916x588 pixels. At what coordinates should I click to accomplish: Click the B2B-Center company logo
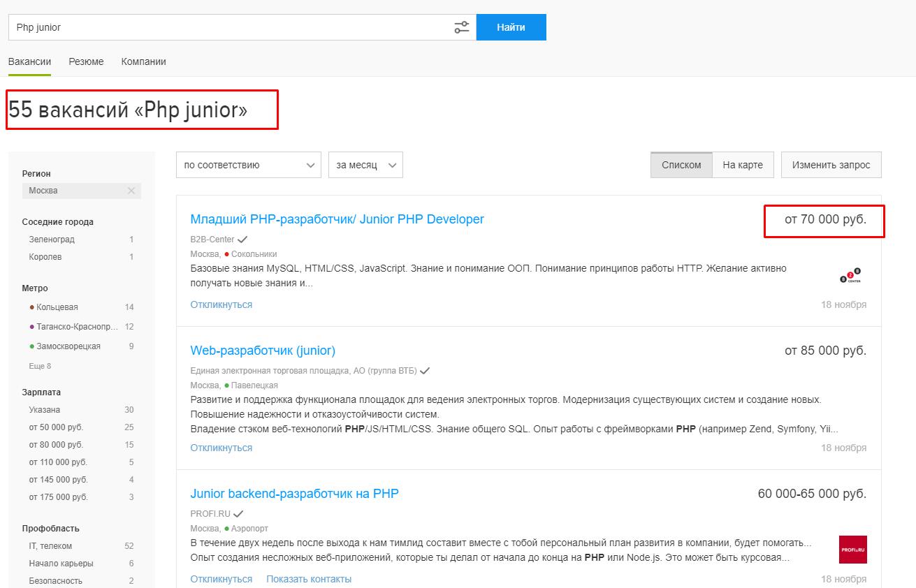point(850,277)
